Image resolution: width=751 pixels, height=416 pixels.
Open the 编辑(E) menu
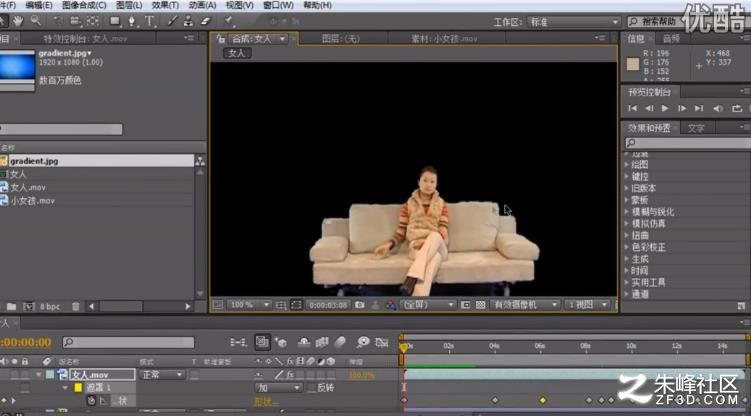coord(39,5)
